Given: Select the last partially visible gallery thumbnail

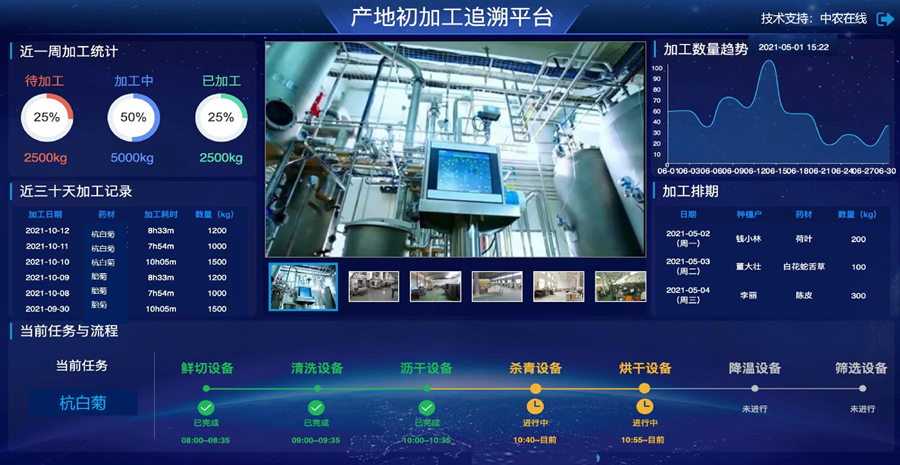Looking at the screenshot, I should pyautogui.click(x=620, y=286).
